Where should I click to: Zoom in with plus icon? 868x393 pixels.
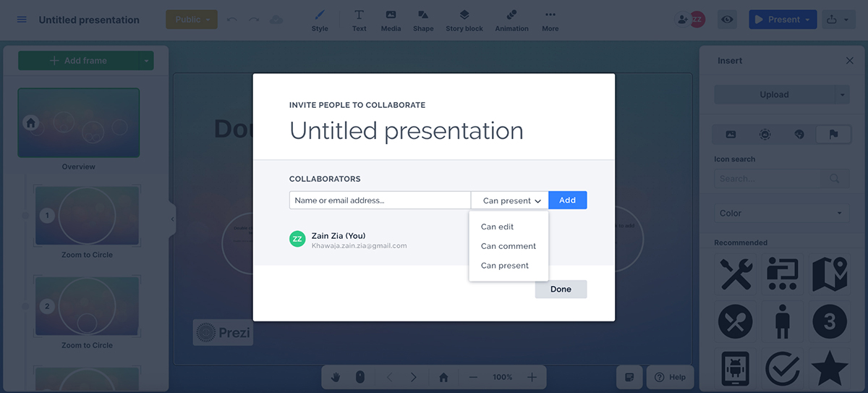pos(532,377)
